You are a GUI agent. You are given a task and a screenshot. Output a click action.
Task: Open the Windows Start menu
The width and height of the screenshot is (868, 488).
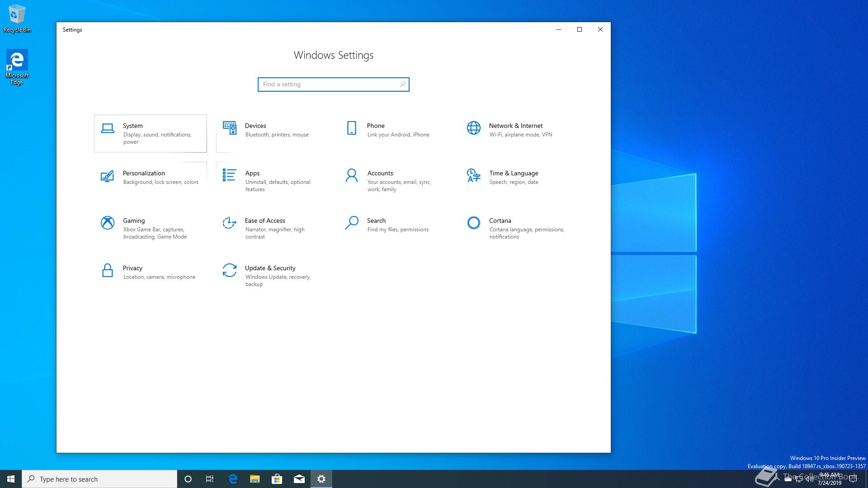[x=11, y=479]
